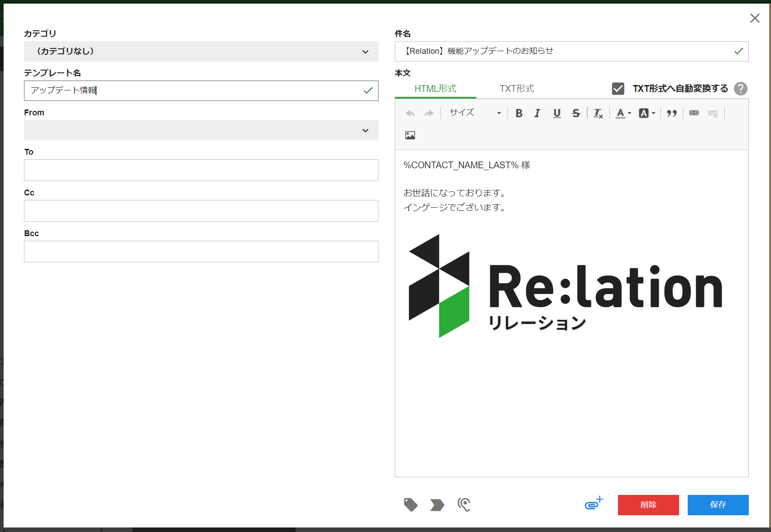This screenshot has height=532, width=771.
Task: Toggle strikethrough formatting
Action: (x=576, y=113)
